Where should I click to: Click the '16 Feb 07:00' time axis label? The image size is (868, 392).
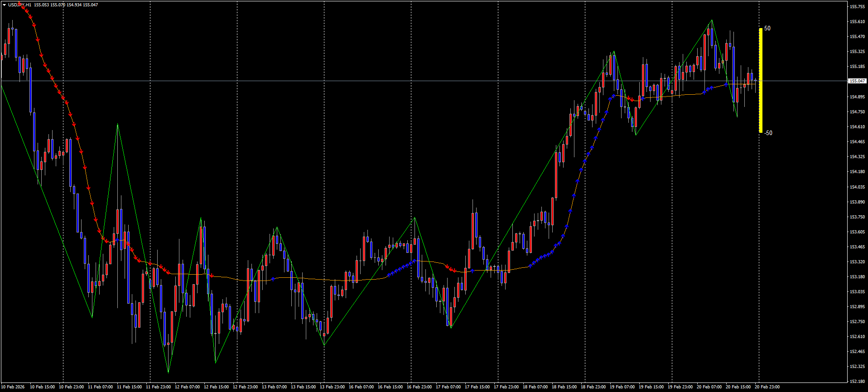point(361,387)
